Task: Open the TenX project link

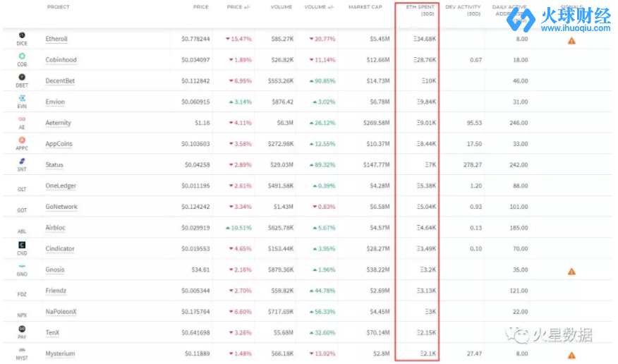Action: pos(52,332)
